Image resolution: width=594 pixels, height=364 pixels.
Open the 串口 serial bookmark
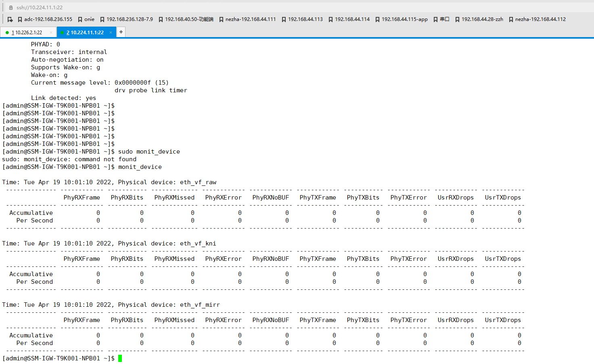441,19
